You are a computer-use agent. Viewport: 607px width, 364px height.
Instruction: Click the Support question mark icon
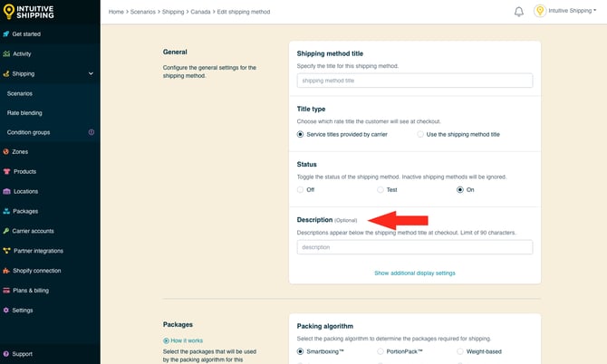5,354
